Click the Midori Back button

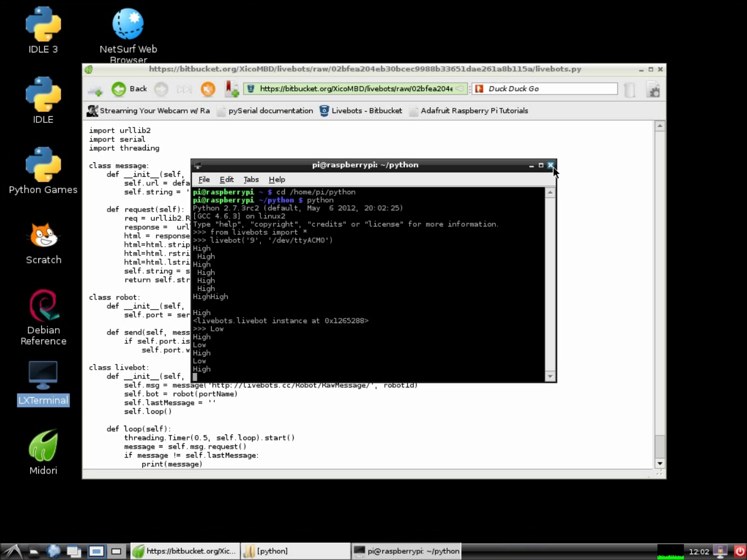(x=129, y=89)
